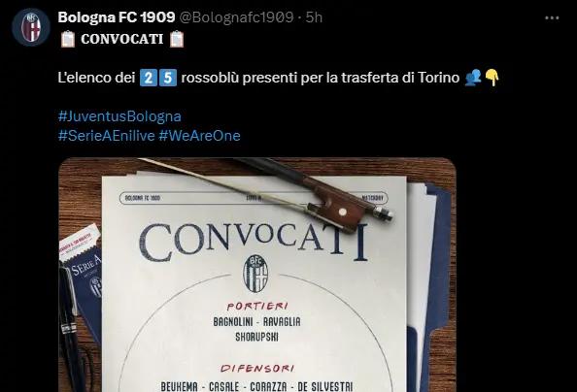Click the keycap 2 emoji
This screenshot has height=392, width=577.
pyautogui.click(x=149, y=78)
